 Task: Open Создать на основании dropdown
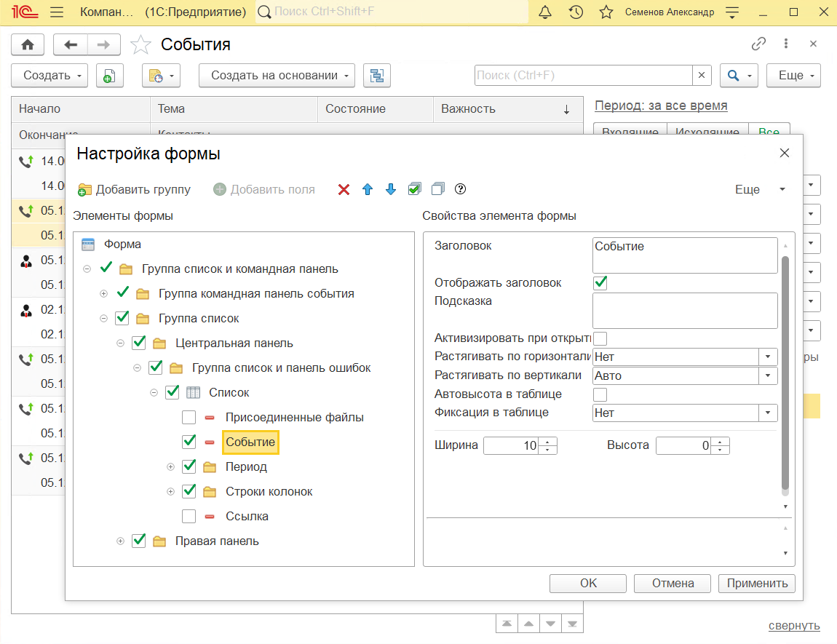point(277,76)
